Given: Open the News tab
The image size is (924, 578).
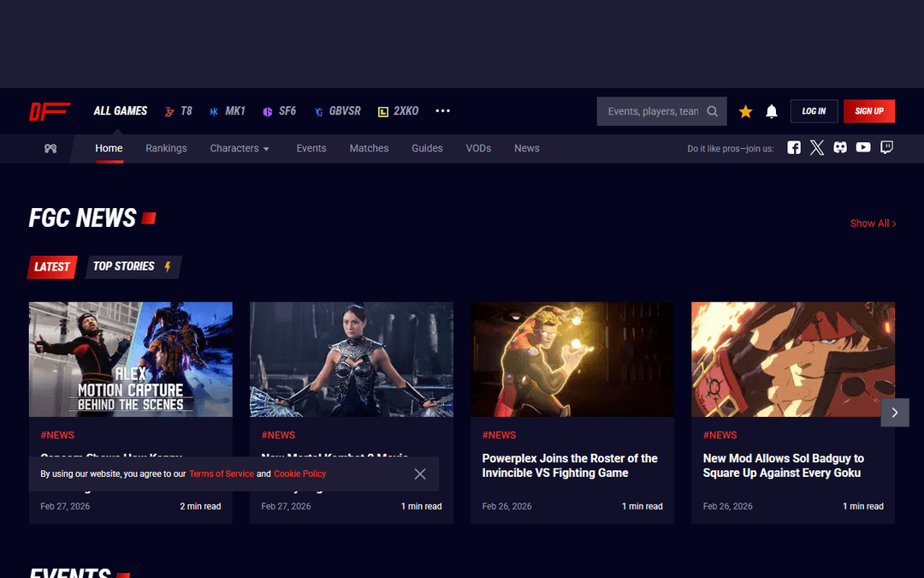Looking at the screenshot, I should point(527,148).
